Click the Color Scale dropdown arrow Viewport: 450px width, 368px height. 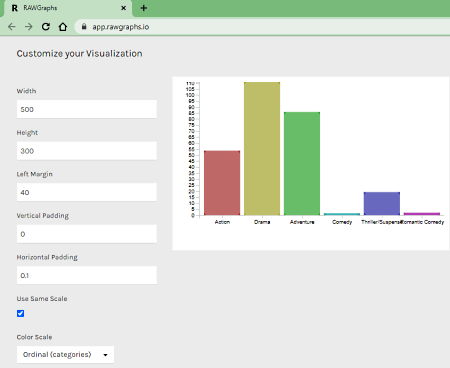click(x=105, y=355)
